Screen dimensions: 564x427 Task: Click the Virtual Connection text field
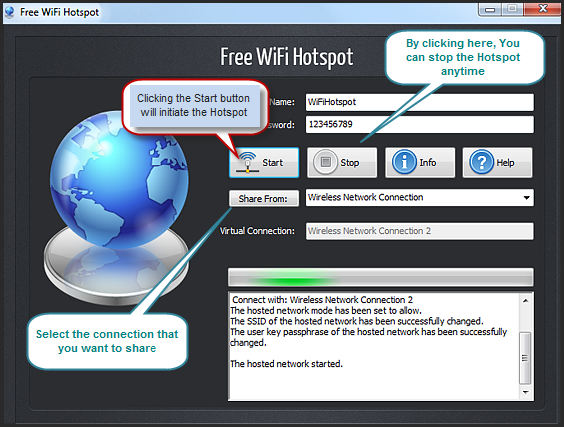click(x=419, y=231)
